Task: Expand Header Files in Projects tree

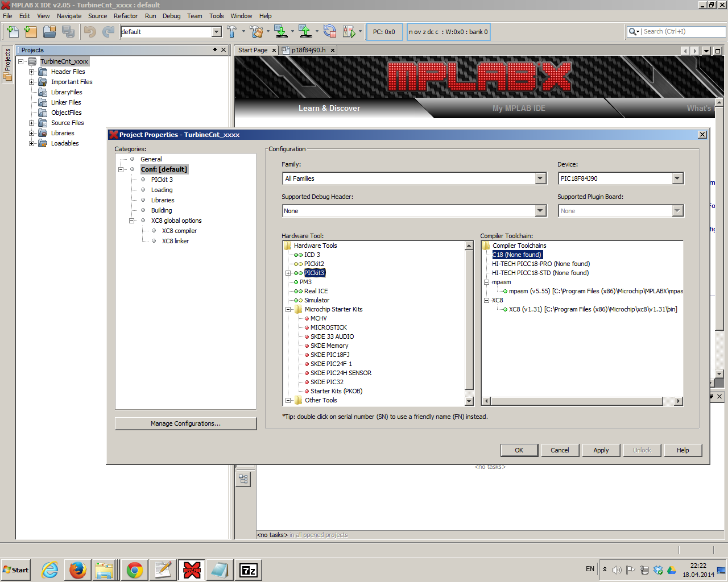Action: pyautogui.click(x=32, y=72)
